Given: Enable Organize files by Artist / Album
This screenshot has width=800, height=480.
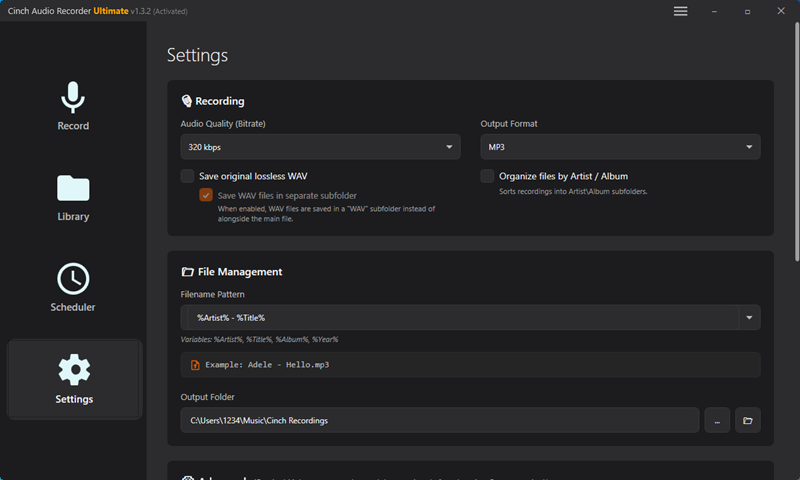Looking at the screenshot, I should 487,176.
